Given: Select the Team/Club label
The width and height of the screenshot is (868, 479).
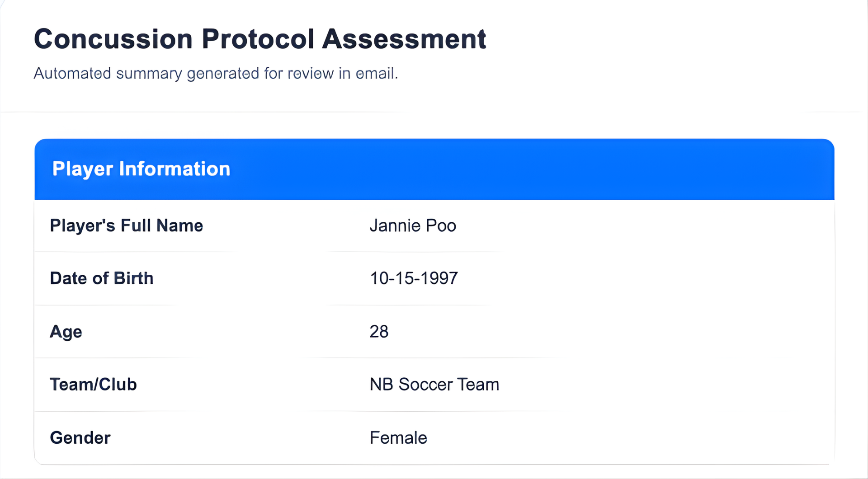Looking at the screenshot, I should click(x=93, y=385).
